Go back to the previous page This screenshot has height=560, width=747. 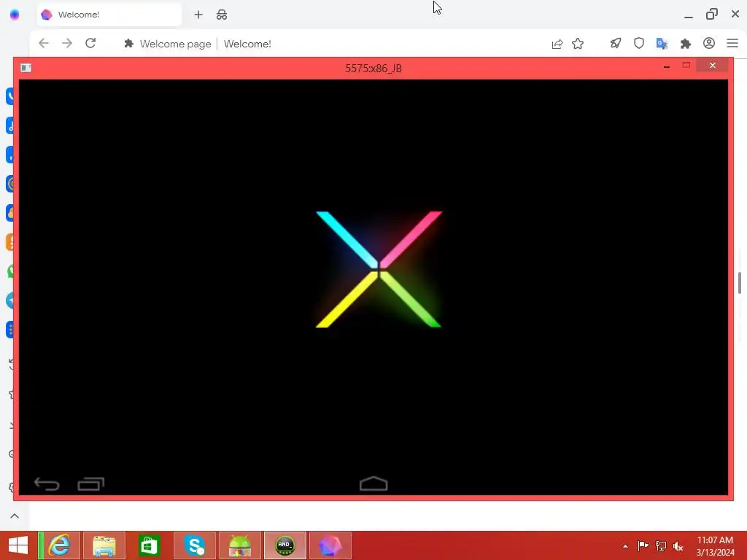(44, 43)
